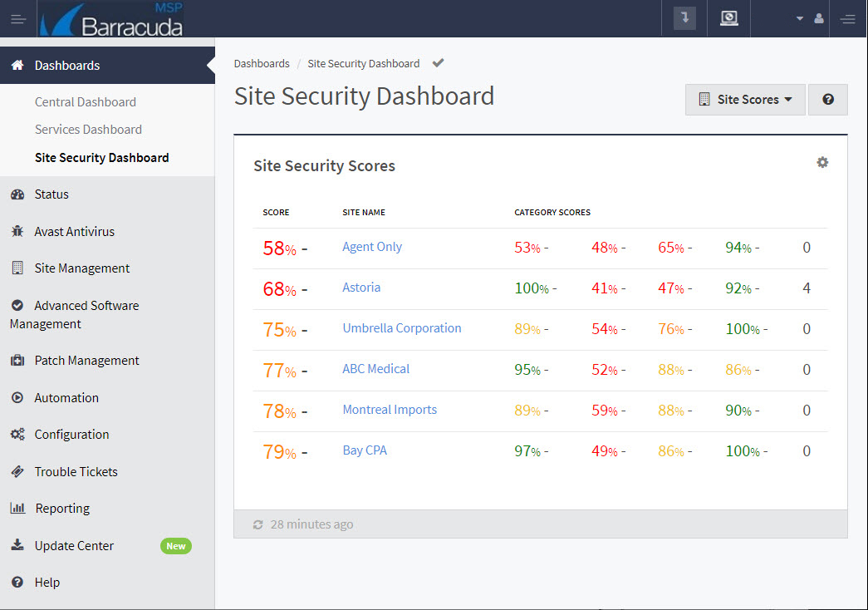
Task: Click Montreal Imports overall score 78%
Action: pos(280,411)
